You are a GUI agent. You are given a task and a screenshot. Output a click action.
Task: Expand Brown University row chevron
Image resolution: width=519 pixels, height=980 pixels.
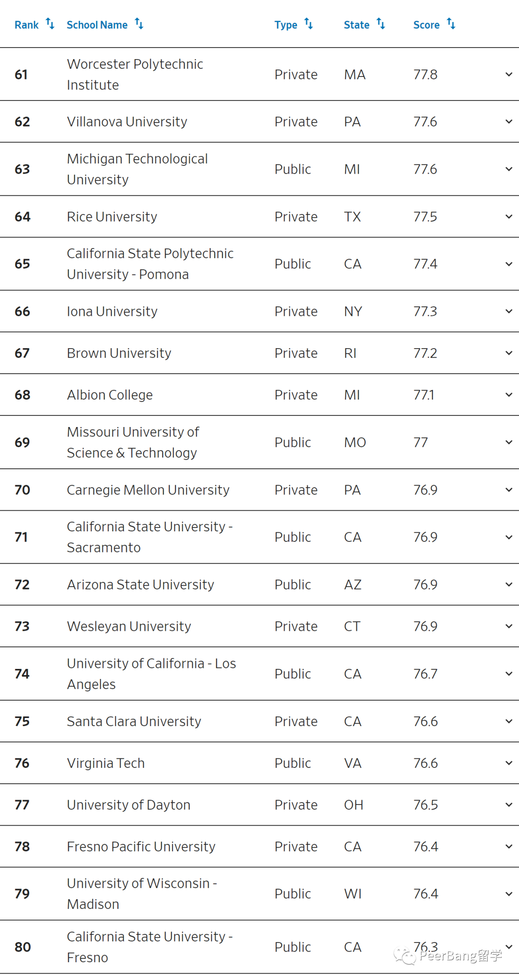click(x=509, y=353)
